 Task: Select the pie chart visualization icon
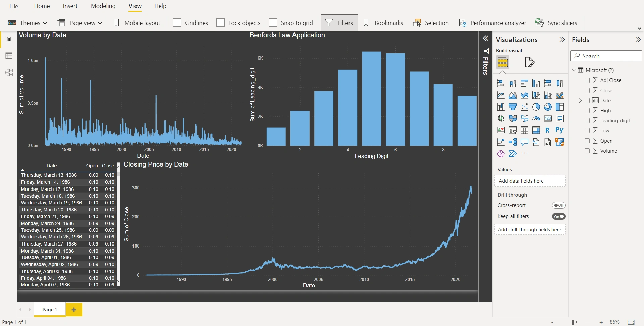click(536, 107)
